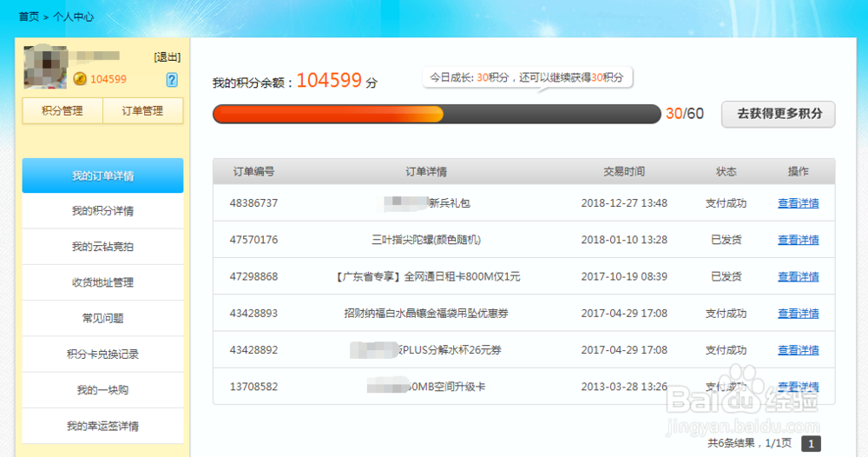Open the 积分管理 tab

(62, 111)
